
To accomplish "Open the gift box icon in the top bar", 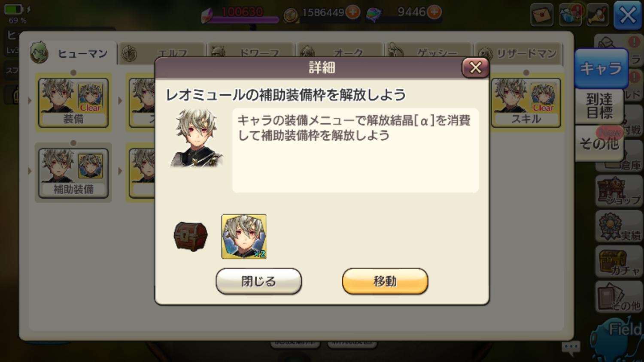I will [x=570, y=15].
